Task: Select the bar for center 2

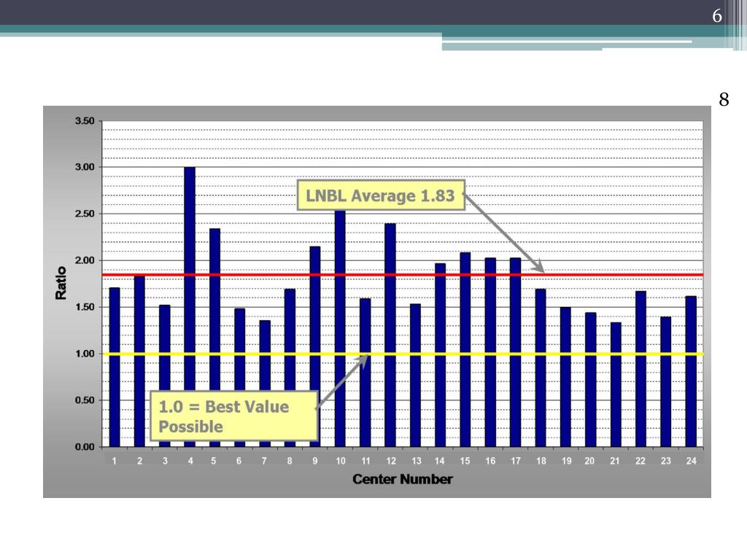Action: pyautogui.click(x=139, y=361)
